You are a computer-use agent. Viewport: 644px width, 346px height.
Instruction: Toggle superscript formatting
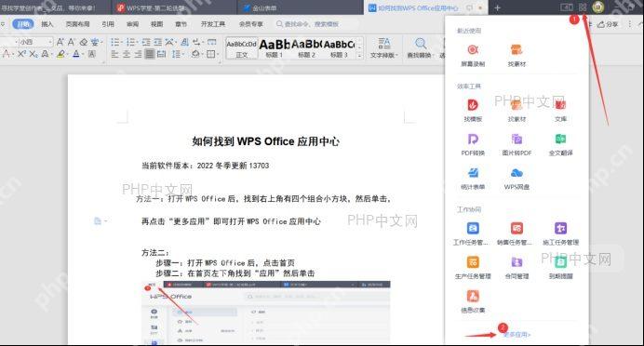tap(22, 54)
